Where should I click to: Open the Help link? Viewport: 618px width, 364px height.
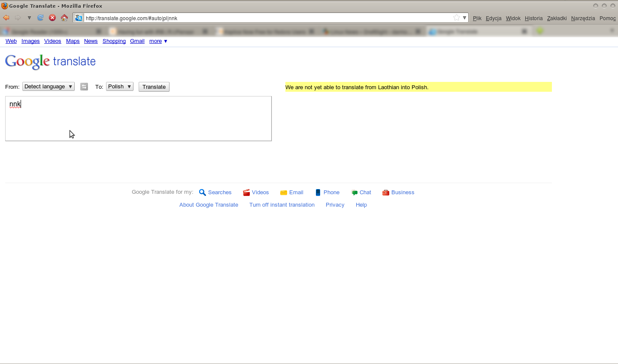click(361, 205)
